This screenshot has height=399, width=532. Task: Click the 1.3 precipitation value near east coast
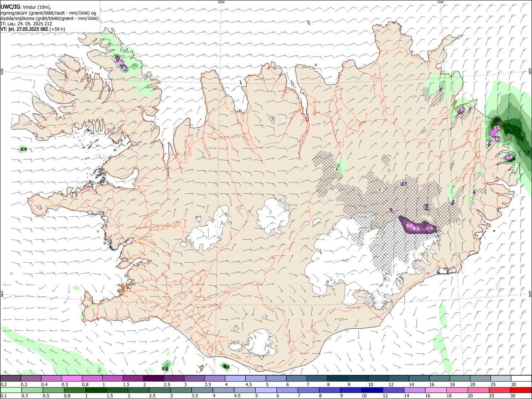pos(498,120)
